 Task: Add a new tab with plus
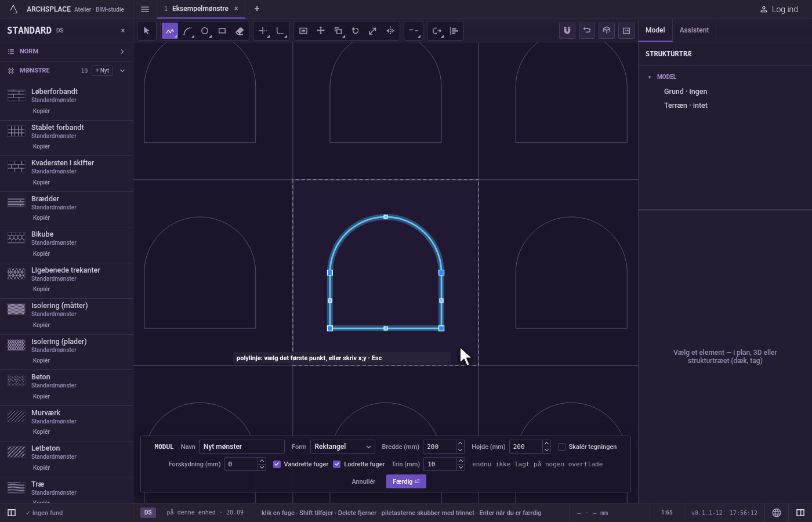257,9
